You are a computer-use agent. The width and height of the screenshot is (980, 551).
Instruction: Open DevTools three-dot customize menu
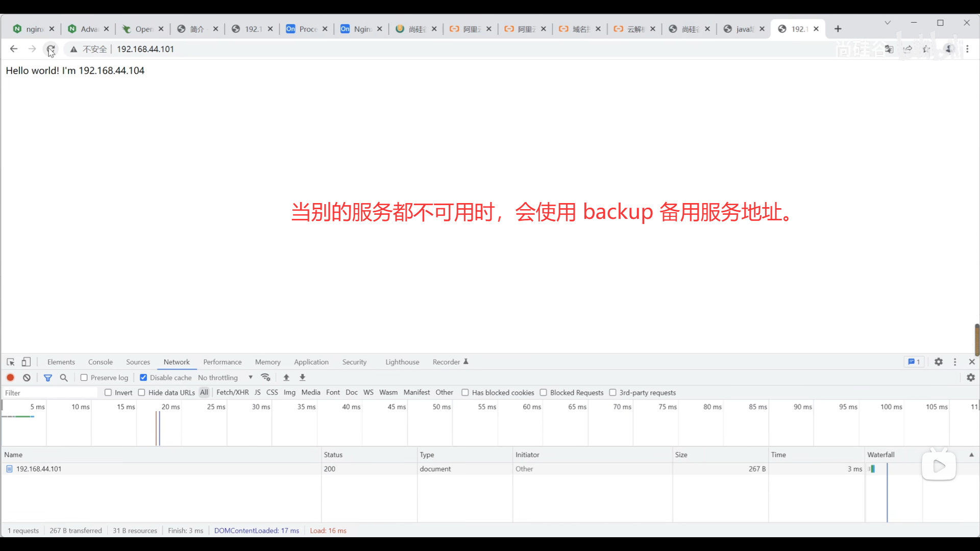pos(955,362)
